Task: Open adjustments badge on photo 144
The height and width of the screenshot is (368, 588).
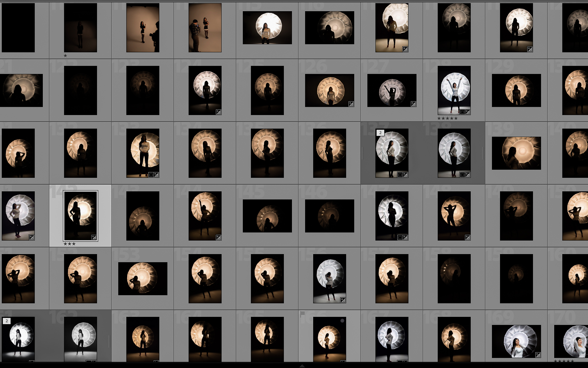Action: pyautogui.click(x=218, y=237)
